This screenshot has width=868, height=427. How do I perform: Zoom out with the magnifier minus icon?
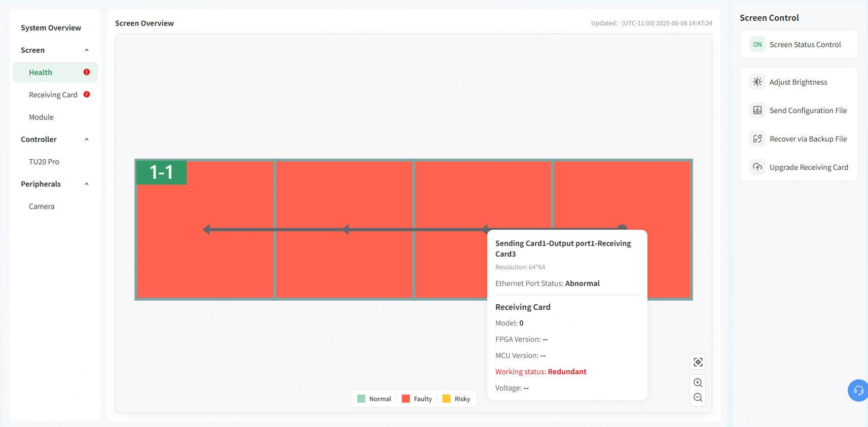pyautogui.click(x=698, y=398)
